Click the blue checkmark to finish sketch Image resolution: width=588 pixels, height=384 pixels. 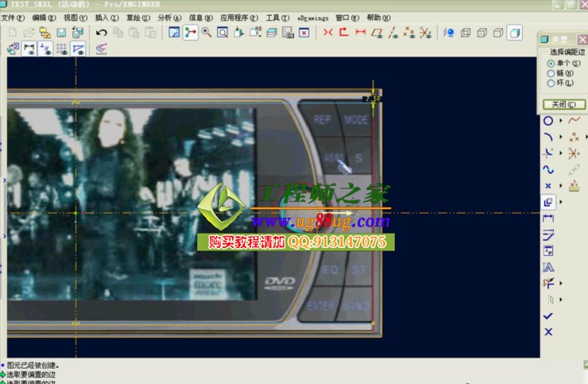point(548,316)
